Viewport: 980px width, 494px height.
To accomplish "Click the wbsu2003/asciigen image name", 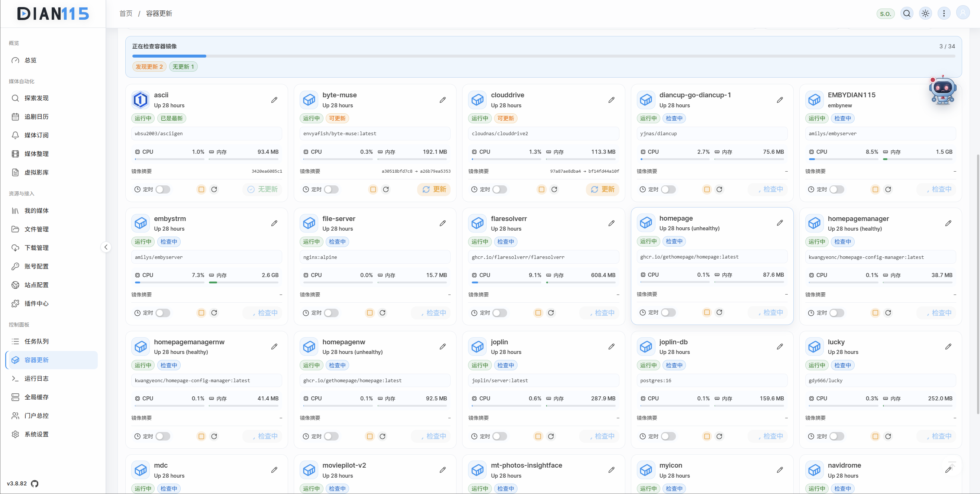I will pos(159,134).
